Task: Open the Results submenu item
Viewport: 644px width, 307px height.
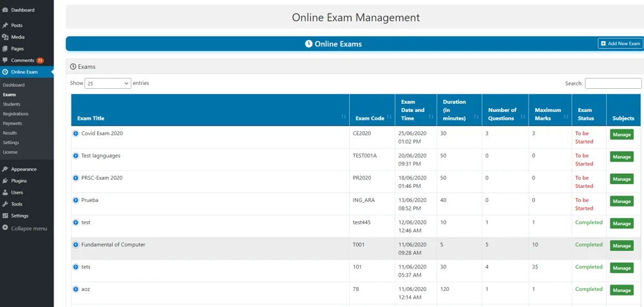Action: [x=10, y=133]
